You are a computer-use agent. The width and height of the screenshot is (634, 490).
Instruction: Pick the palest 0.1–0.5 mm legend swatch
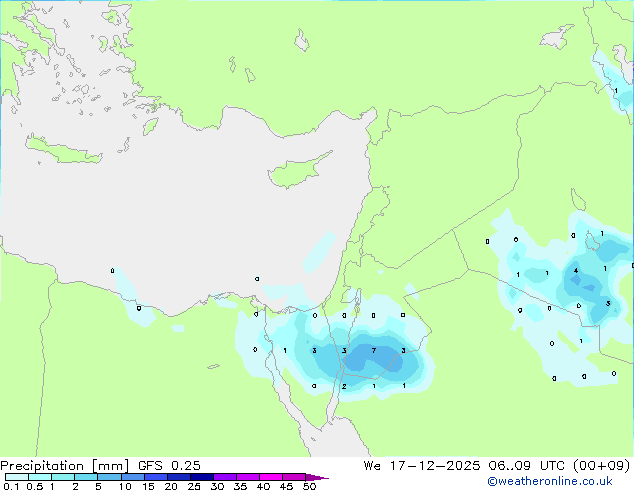click(x=17, y=477)
